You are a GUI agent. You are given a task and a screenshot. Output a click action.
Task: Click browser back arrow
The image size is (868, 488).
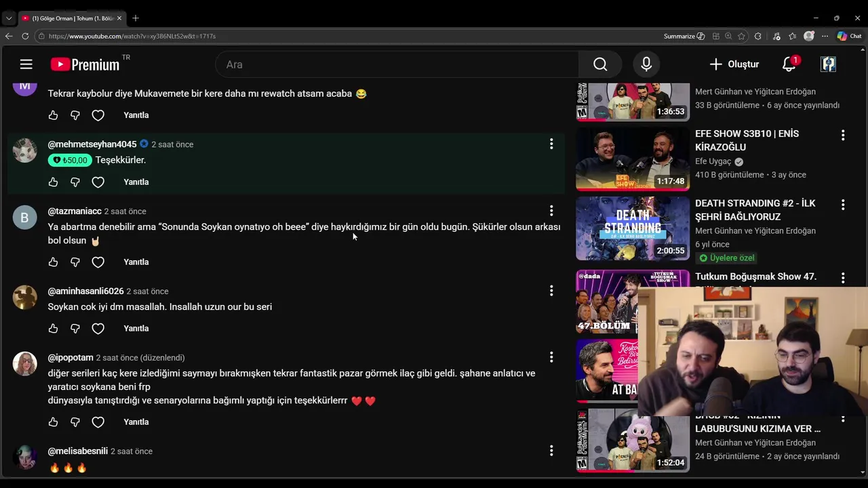[x=9, y=36]
